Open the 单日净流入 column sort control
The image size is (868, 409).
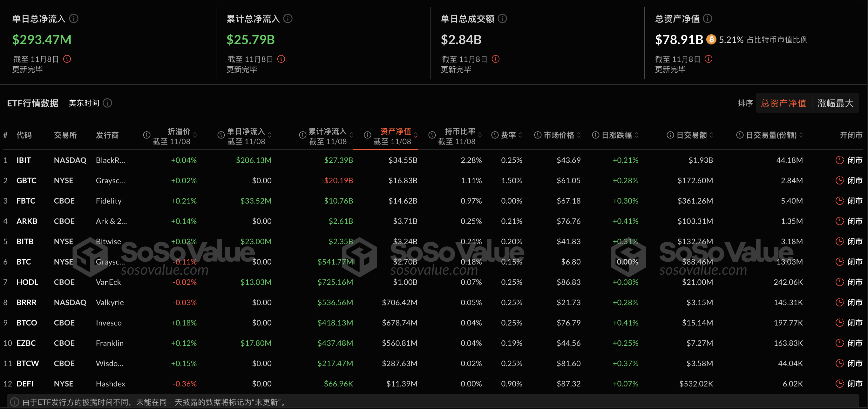coord(269,135)
